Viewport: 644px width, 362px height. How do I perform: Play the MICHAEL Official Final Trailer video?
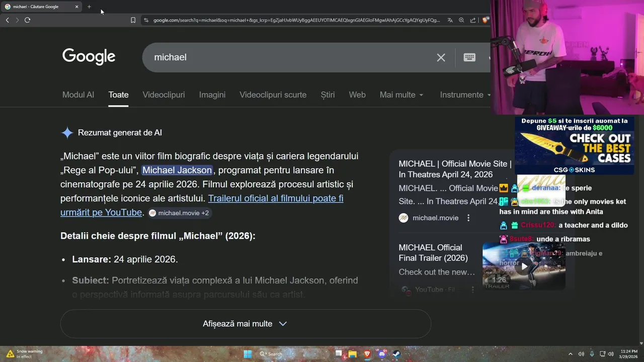point(524,266)
